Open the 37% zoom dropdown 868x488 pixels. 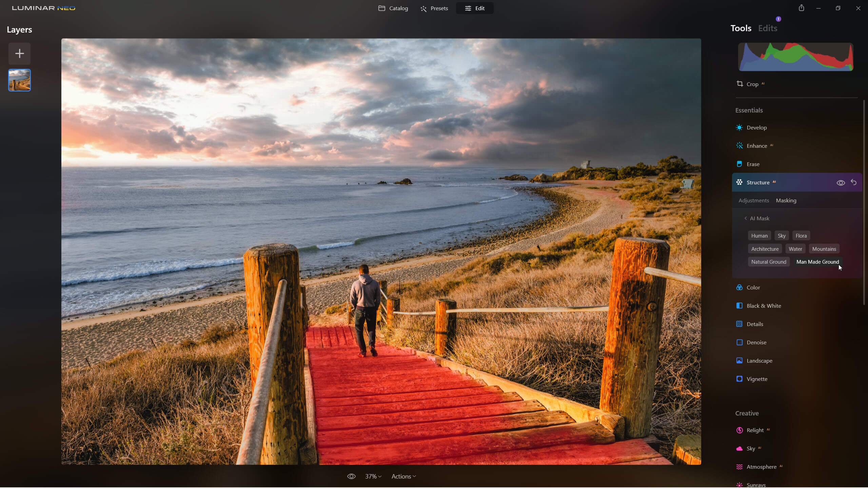(373, 476)
